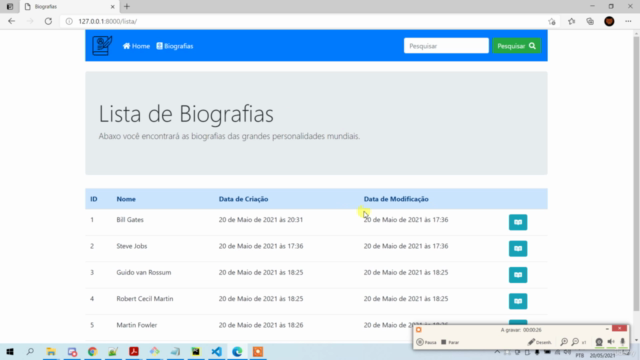Click creation date 20:31 of Bill Gates
This screenshot has height=360, width=640.
click(x=261, y=220)
